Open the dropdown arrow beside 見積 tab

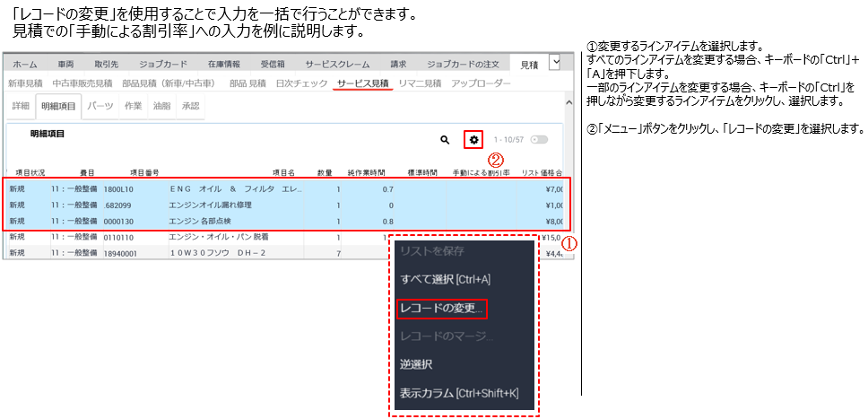point(554,61)
